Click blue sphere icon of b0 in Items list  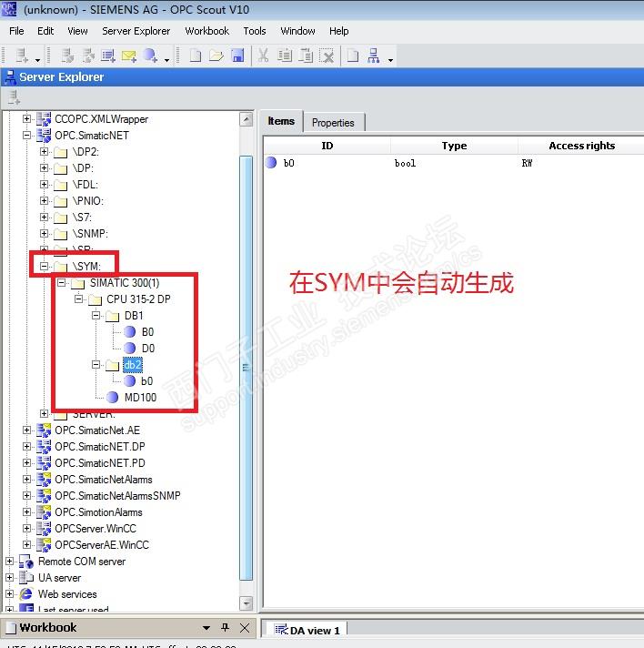tap(271, 162)
